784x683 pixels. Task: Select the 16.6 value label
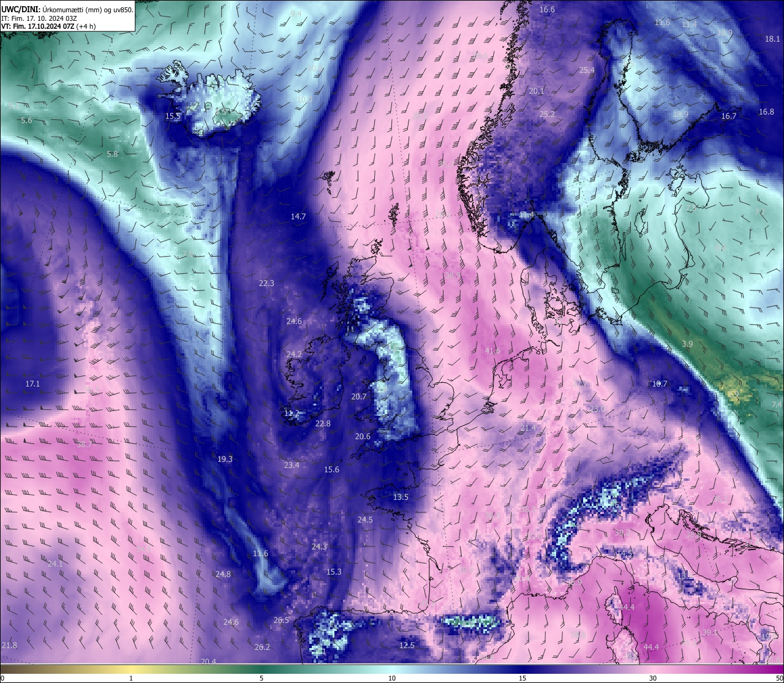tap(547, 9)
